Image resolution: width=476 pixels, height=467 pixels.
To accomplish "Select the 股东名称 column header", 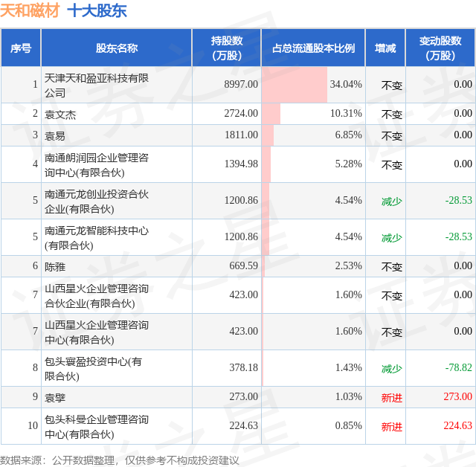I will 117,48.
